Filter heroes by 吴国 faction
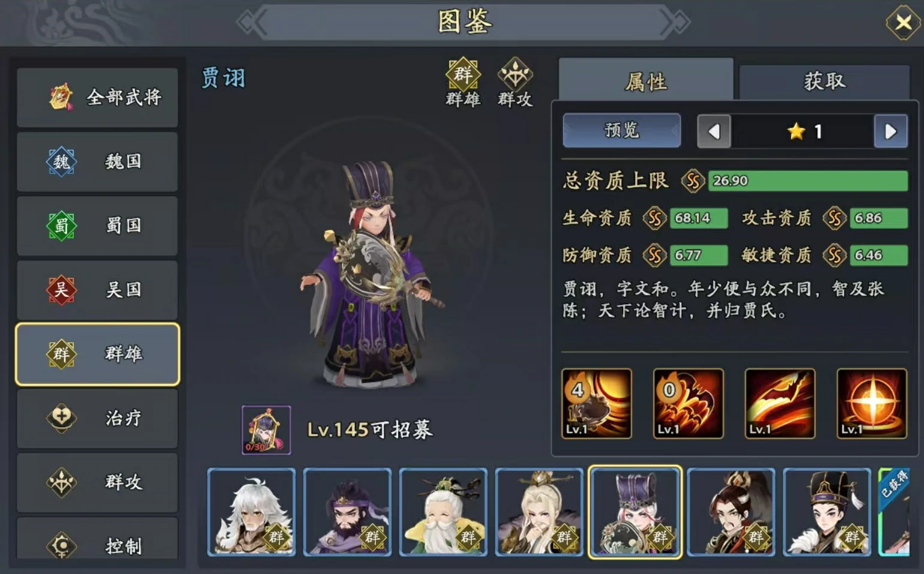This screenshot has height=574, width=924. tap(97, 290)
